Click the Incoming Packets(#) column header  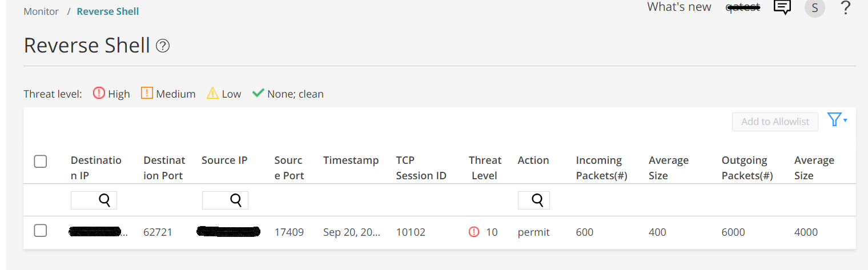coord(601,168)
